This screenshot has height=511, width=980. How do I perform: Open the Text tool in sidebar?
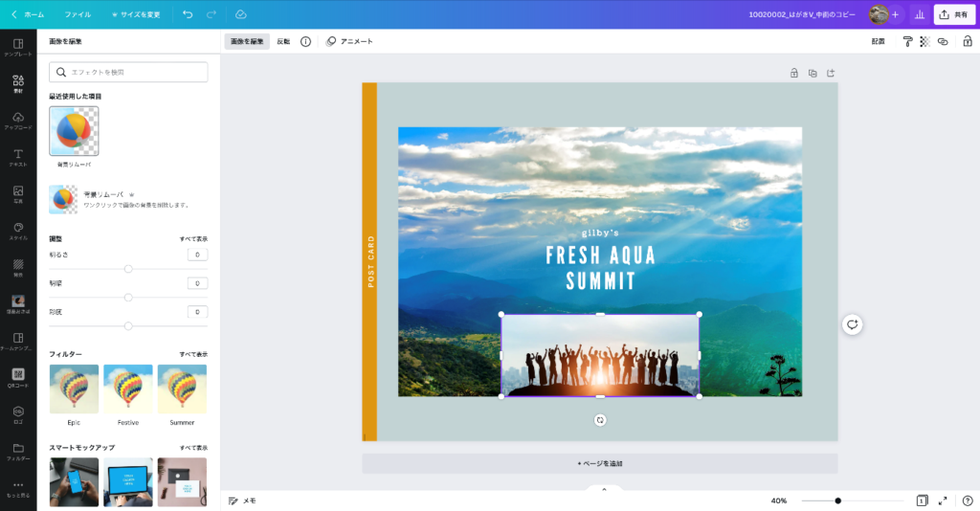coord(18,158)
